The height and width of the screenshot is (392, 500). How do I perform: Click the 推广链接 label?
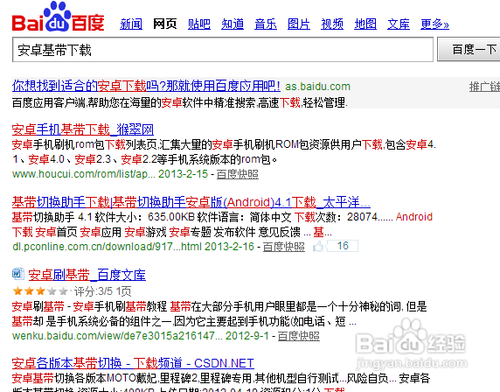pyautogui.click(x=485, y=87)
